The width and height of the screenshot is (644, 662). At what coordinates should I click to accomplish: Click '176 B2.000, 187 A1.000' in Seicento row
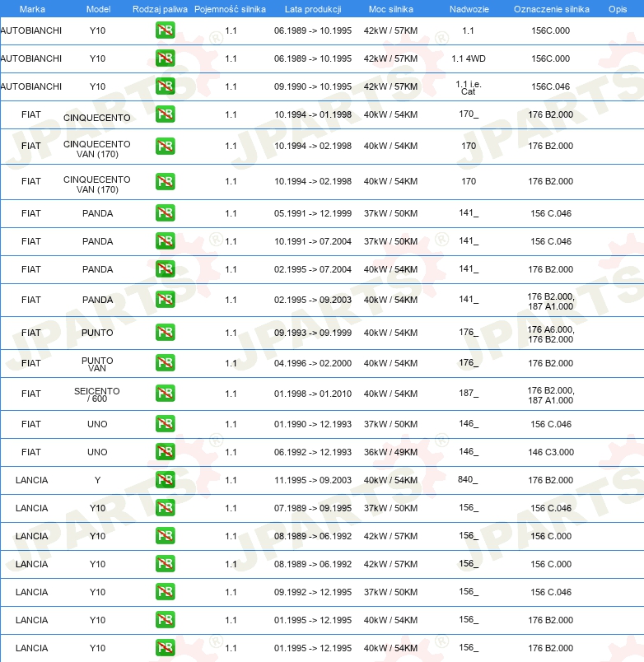pyautogui.click(x=551, y=395)
